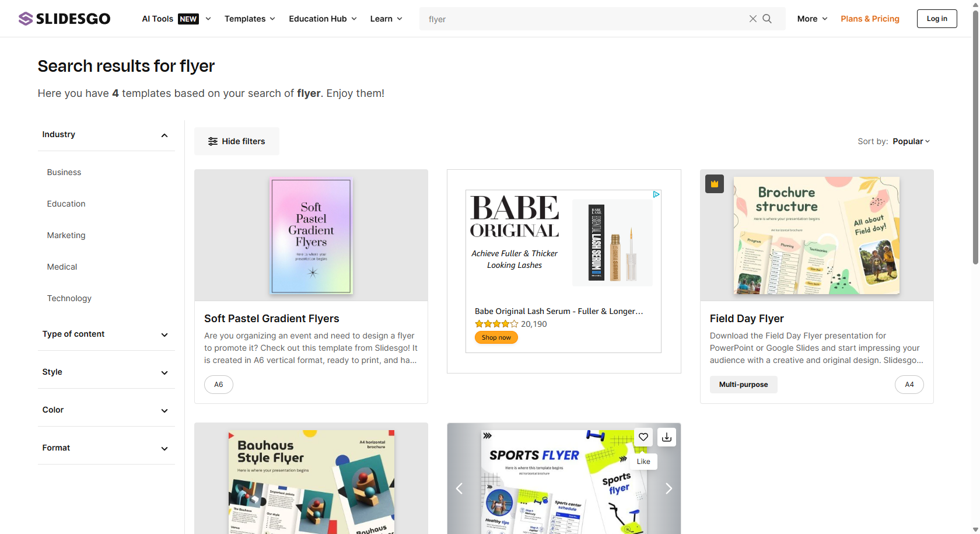The image size is (980, 534).
Task: Download the Sports Flyer template with the download icon
Action: point(667,437)
